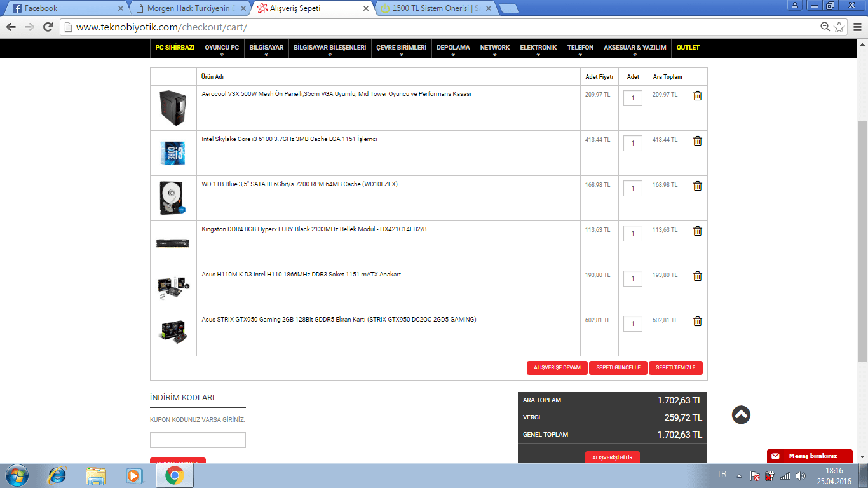Viewport: 868px width, 488px height.
Task: Launch Internet Explorer from taskbar
Action: [x=57, y=475]
